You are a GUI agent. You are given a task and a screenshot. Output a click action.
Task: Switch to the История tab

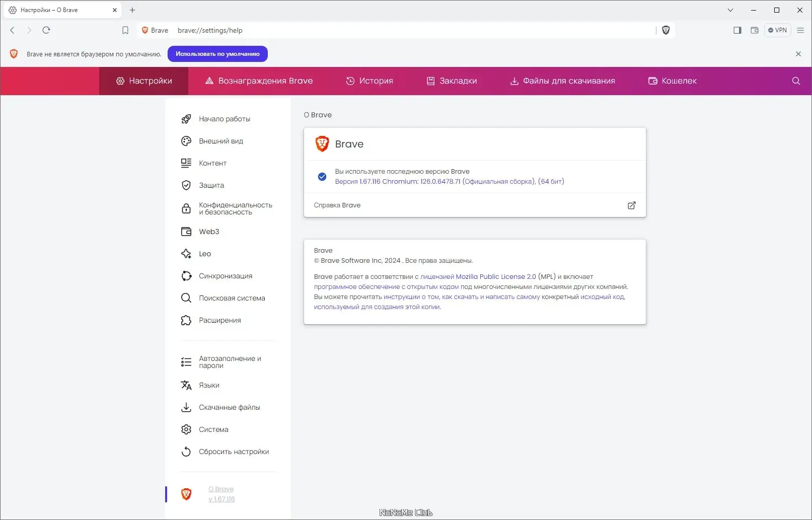370,81
